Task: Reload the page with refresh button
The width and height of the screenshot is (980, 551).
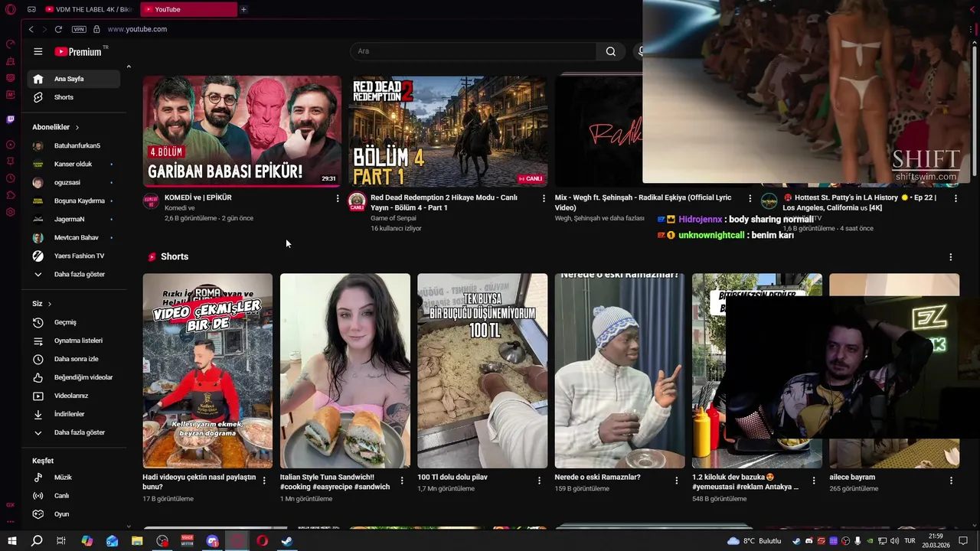Action: click(58, 29)
